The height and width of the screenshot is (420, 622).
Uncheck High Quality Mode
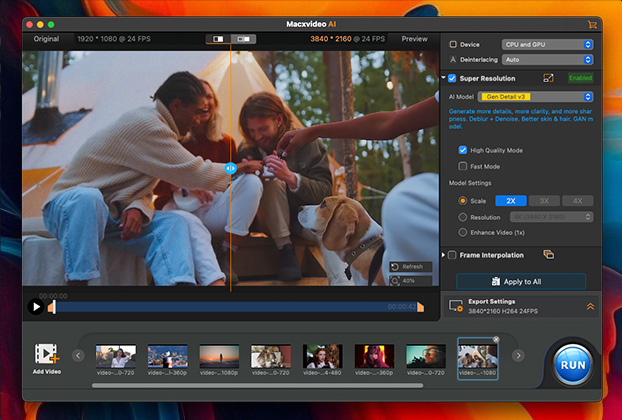[463, 150]
